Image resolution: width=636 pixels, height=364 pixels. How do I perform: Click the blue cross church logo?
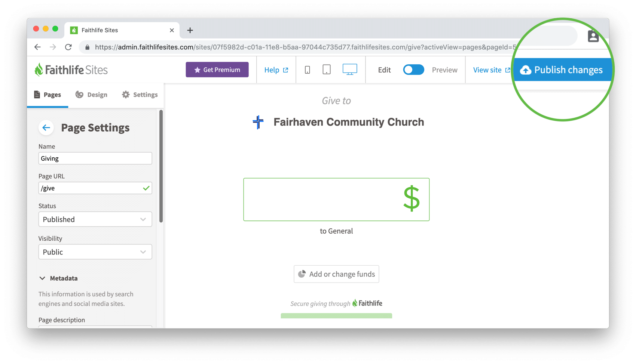258,122
